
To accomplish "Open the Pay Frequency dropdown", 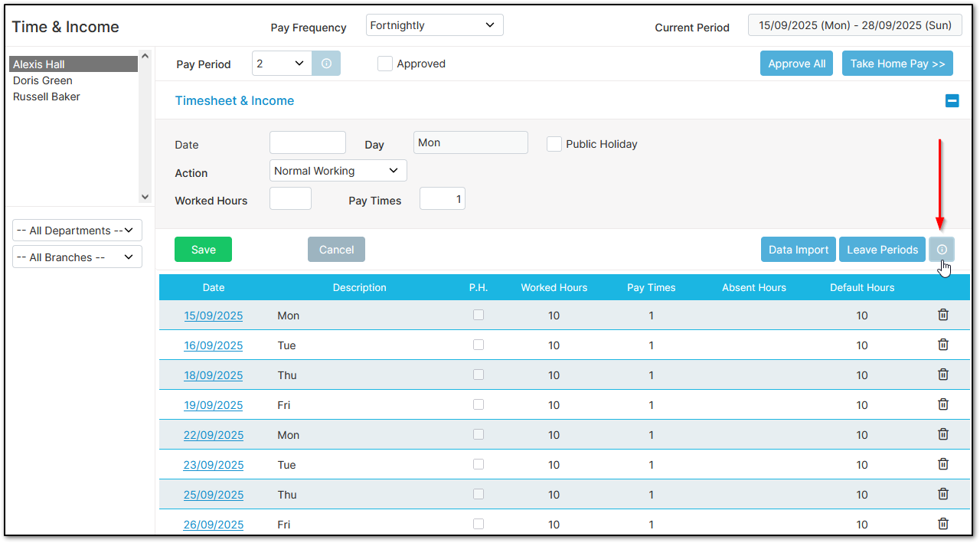I will (x=434, y=25).
